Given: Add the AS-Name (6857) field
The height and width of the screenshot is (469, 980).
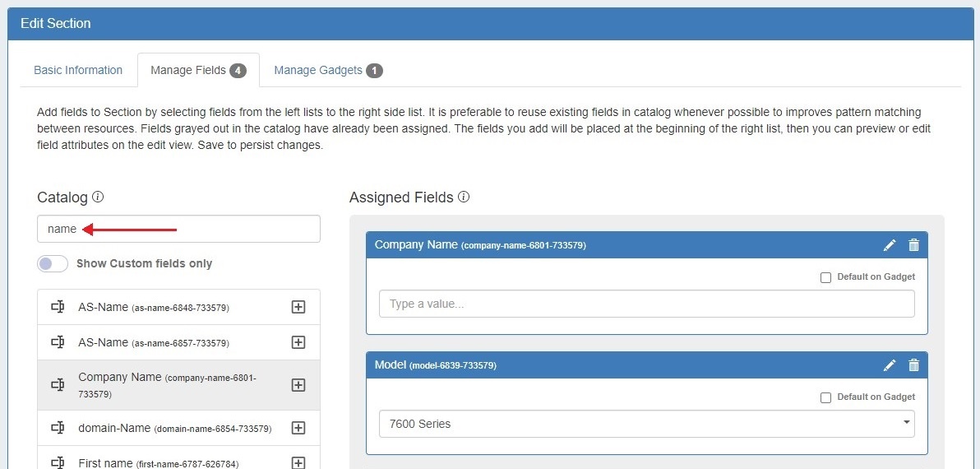Looking at the screenshot, I should [x=298, y=342].
